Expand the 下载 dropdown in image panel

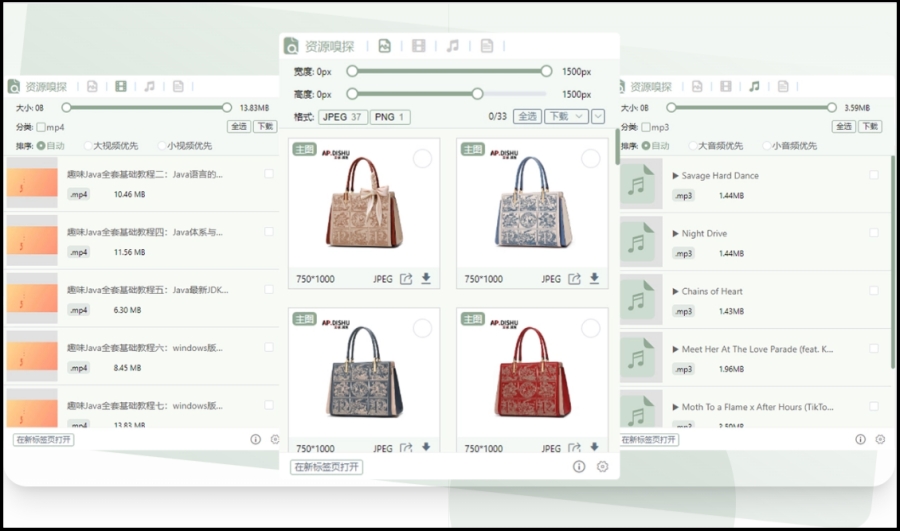566,117
